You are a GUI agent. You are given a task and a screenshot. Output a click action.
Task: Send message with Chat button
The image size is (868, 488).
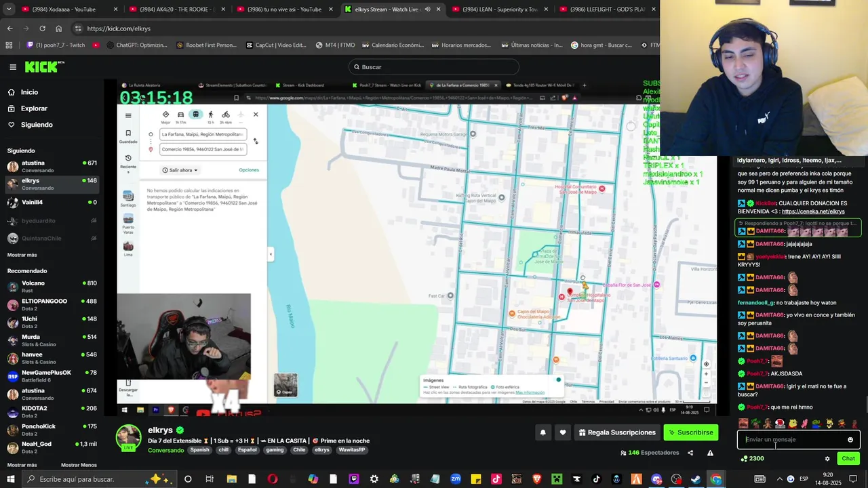click(x=848, y=459)
